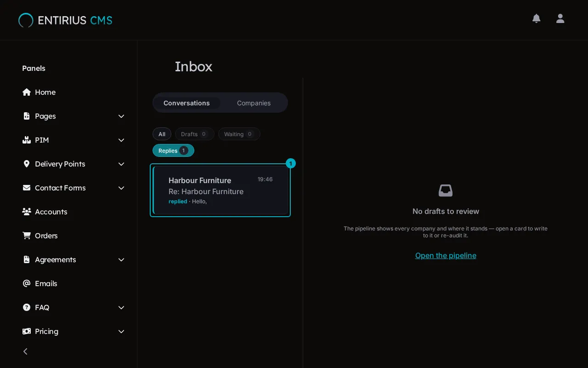Screen dimensions: 588x368
Task: Click the PIM boxes icon
Action: pyautogui.click(x=27, y=140)
